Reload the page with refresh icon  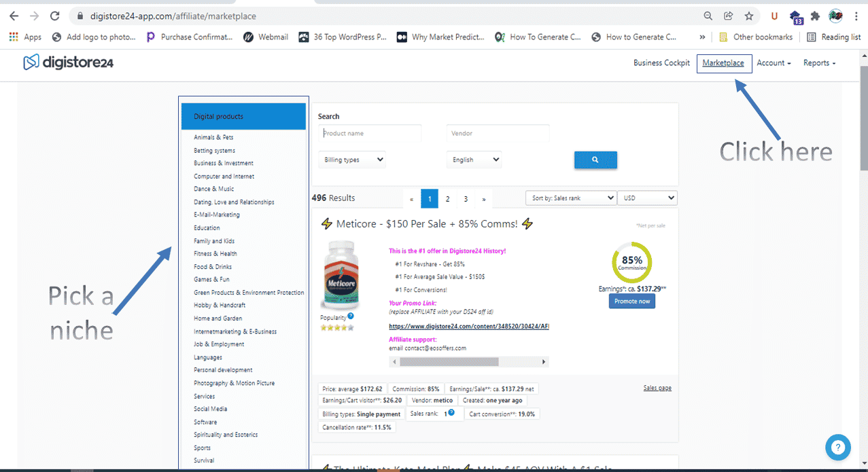click(55, 16)
